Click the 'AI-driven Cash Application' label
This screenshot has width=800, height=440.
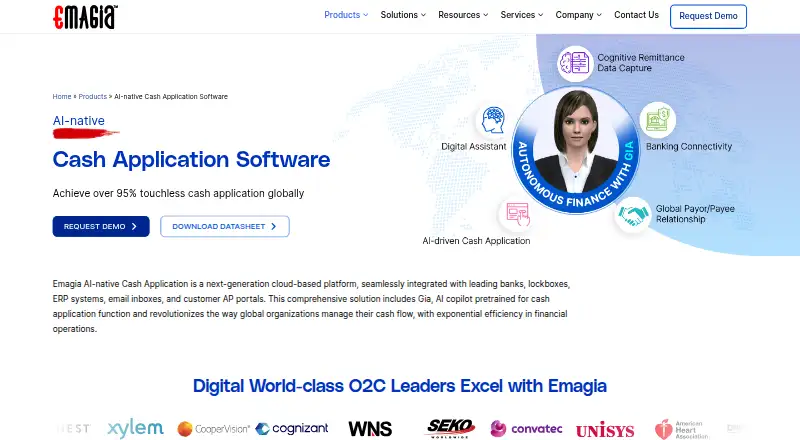476,241
